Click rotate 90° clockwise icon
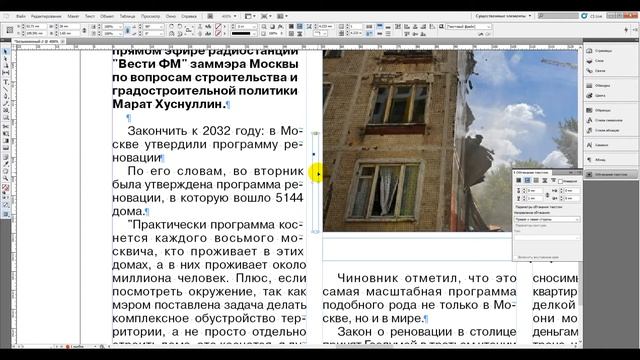This screenshot has width=640, height=360. (x=171, y=27)
